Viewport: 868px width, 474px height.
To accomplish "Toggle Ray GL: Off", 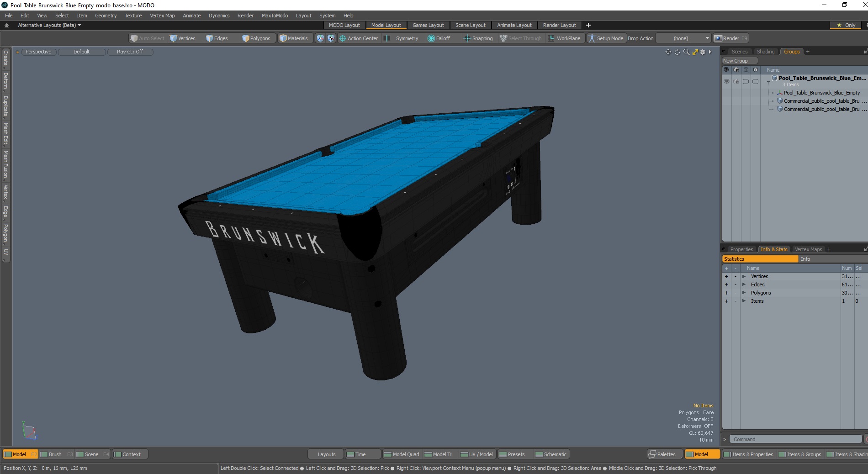I will [x=130, y=52].
